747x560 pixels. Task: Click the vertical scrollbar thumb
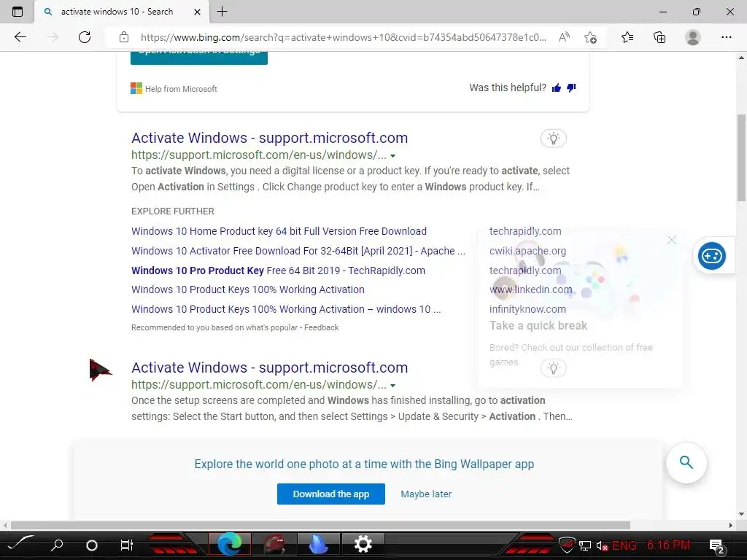pyautogui.click(x=741, y=157)
